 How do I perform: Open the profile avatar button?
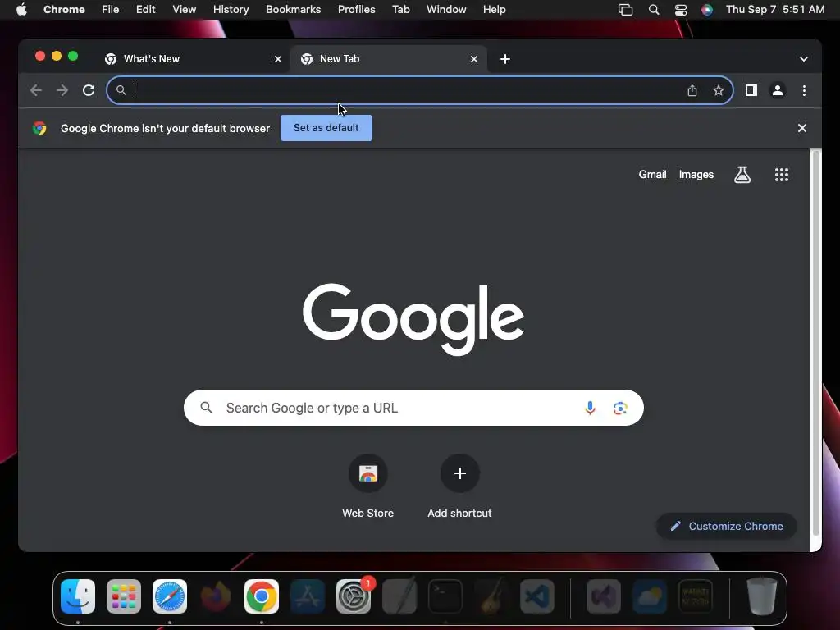pos(778,90)
